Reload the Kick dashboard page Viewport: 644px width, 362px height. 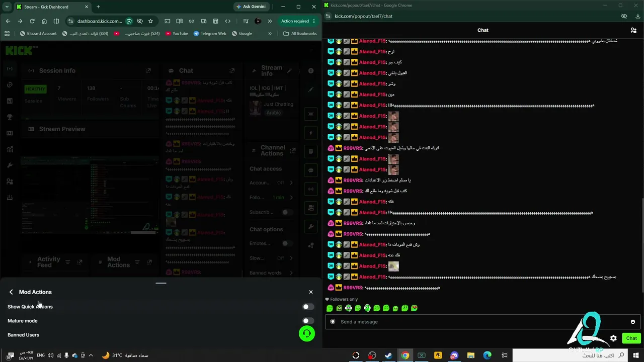pos(32,21)
